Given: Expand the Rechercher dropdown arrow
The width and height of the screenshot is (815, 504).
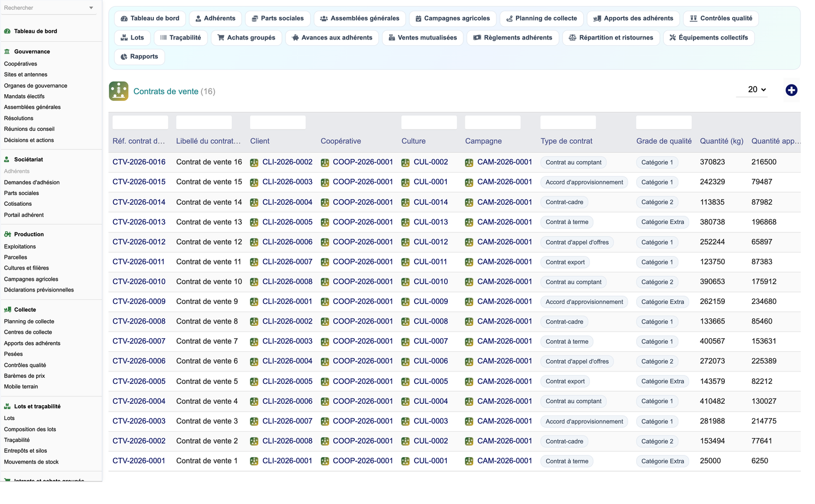Looking at the screenshot, I should (x=91, y=8).
